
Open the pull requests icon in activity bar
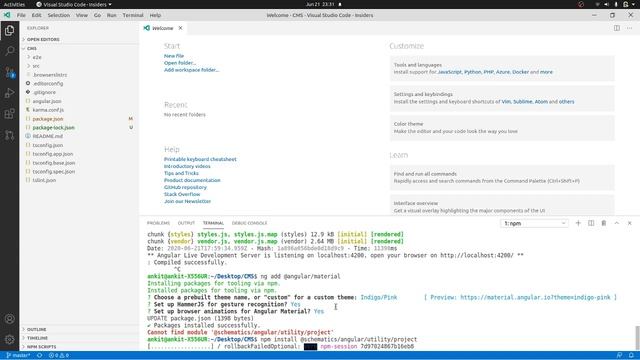click(9, 135)
